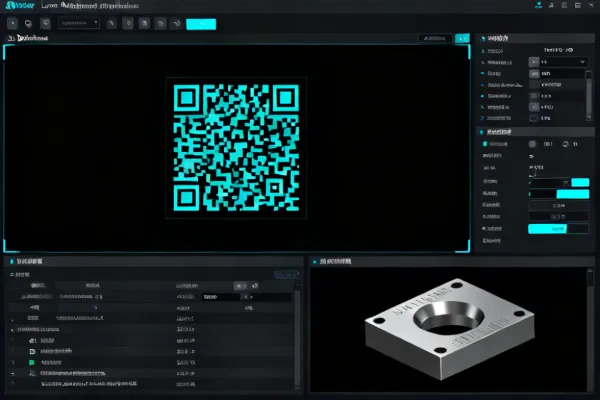Click the refresh icon in the list header row
The height and width of the screenshot is (400, 600).
pos(255,286)
